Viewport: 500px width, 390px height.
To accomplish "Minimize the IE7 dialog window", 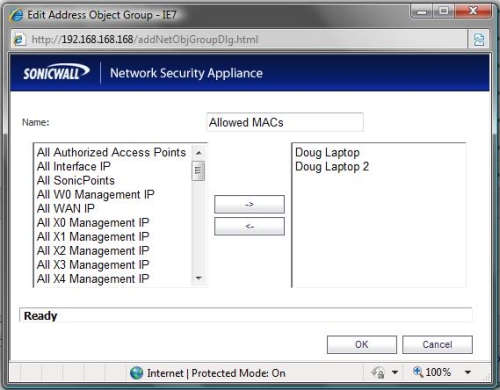I will (x=422, y=12).
